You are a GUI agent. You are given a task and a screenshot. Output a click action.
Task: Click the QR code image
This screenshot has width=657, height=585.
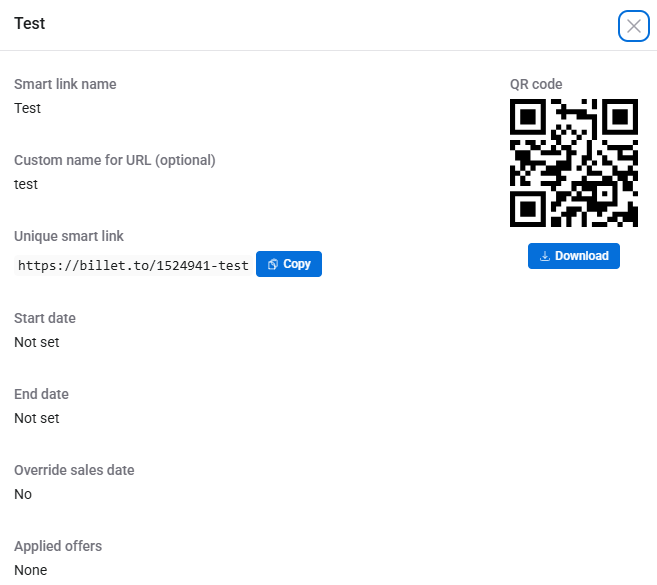[x=574, y=163]
